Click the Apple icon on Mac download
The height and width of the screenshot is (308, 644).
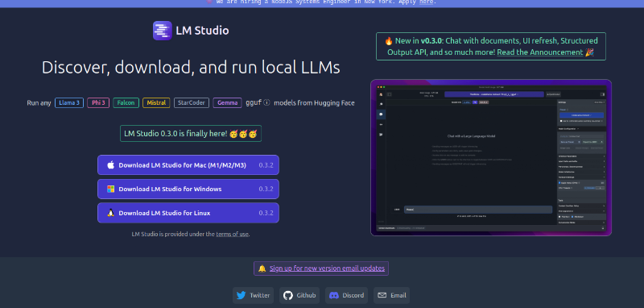(x=110, y=165)
